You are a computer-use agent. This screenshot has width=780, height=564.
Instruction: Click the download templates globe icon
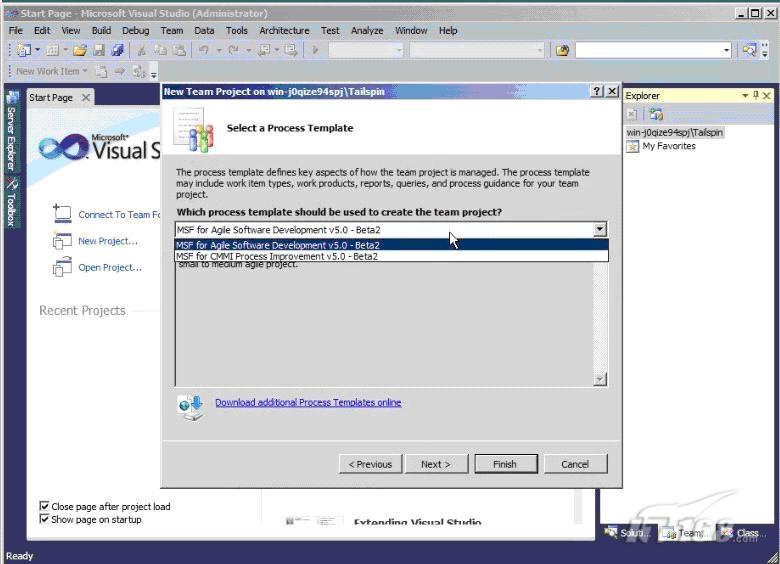[191, 407]
